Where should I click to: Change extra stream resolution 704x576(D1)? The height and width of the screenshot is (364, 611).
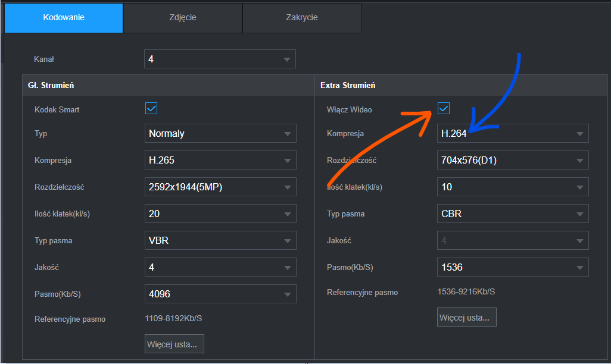pyautogui.click(x=513, y=160)
